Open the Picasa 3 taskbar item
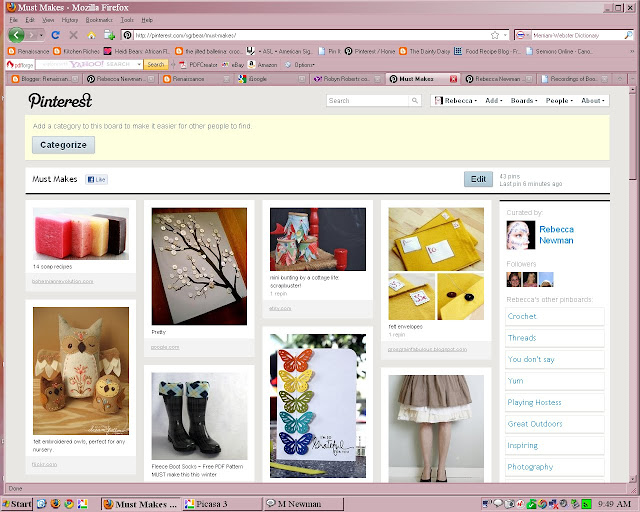The height and width of the screenshot is (512, 640). 222,504
